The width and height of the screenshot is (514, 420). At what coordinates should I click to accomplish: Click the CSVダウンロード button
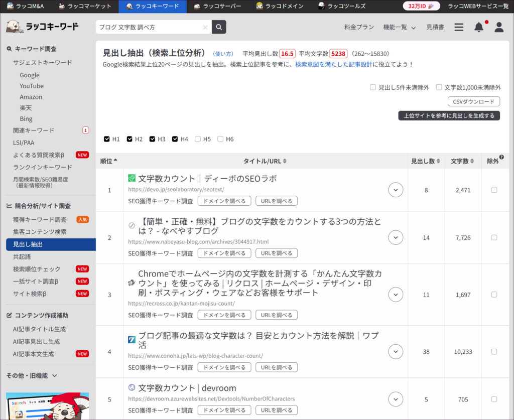point(474,101)
